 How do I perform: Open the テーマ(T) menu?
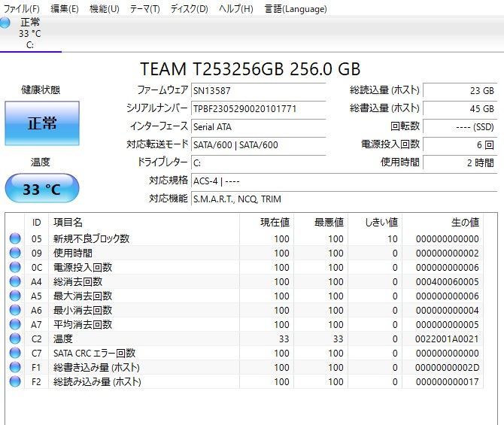[x=144, y=9]
